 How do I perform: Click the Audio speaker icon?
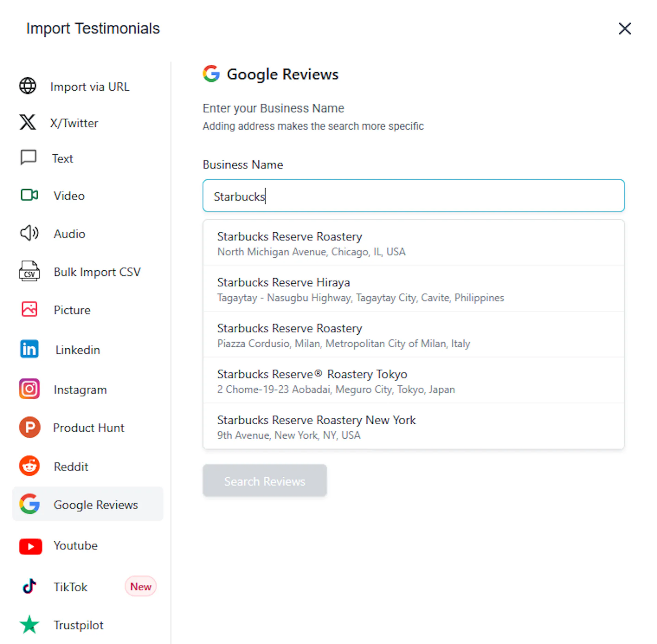(29, 233)
